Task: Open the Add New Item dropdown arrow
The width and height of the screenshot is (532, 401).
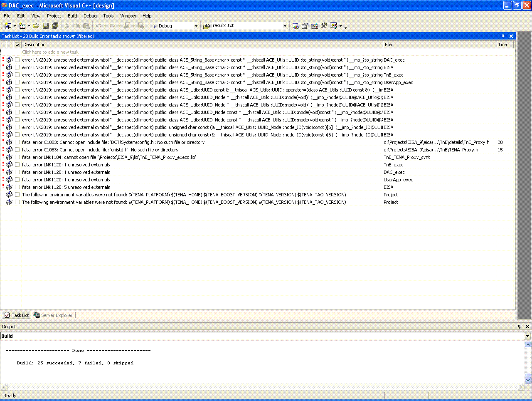Action: [29, 26]
